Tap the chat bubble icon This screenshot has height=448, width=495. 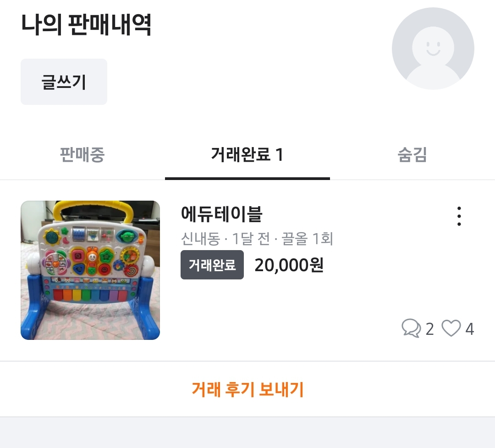[411, 328]
